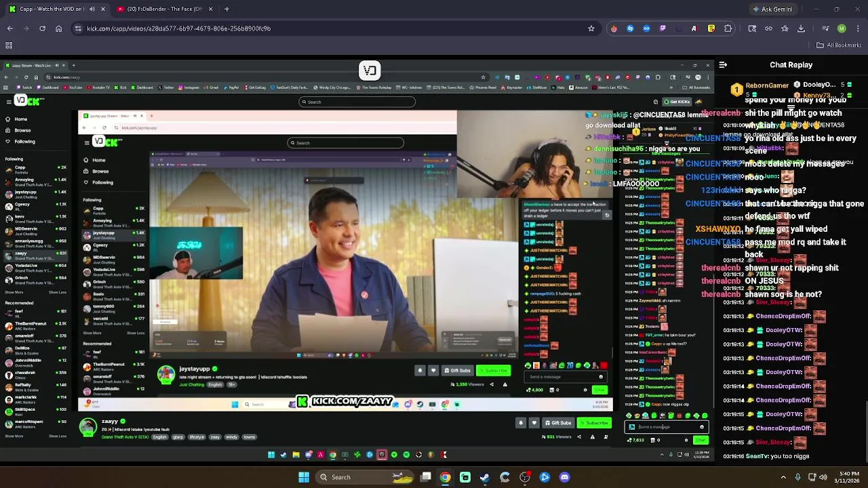This screenshot has height=488, width=868.
Task: Go back one page in Chrome
Action: click(9, 28)
